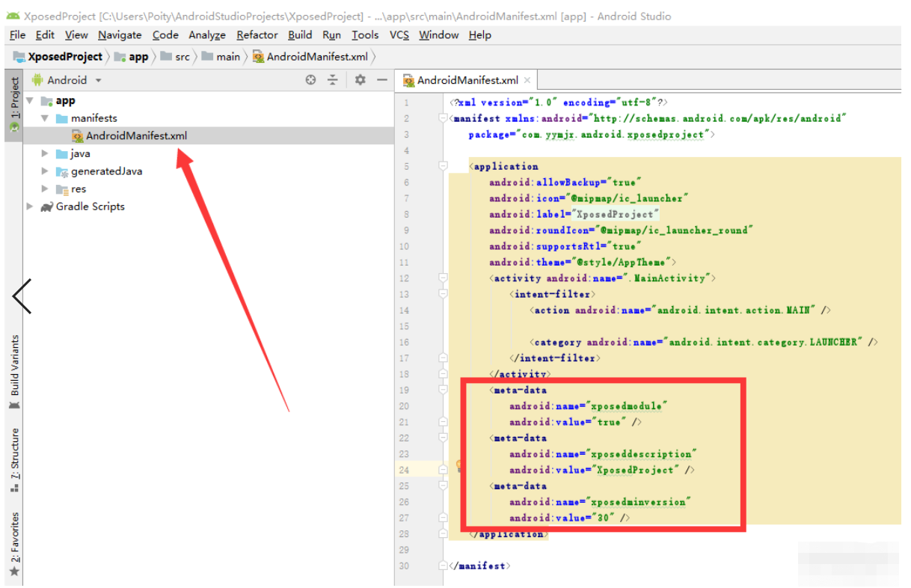Screen dimensions: 911x588
Task: Fold the manifest tag on line 2
Action: [x=443, y=118]
